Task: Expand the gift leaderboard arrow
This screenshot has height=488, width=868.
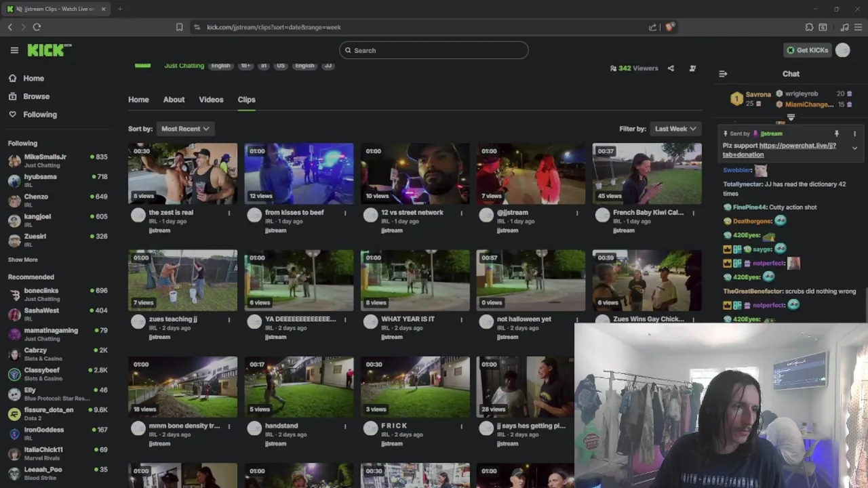Action: pyautogui.click(x=791, y=118)
